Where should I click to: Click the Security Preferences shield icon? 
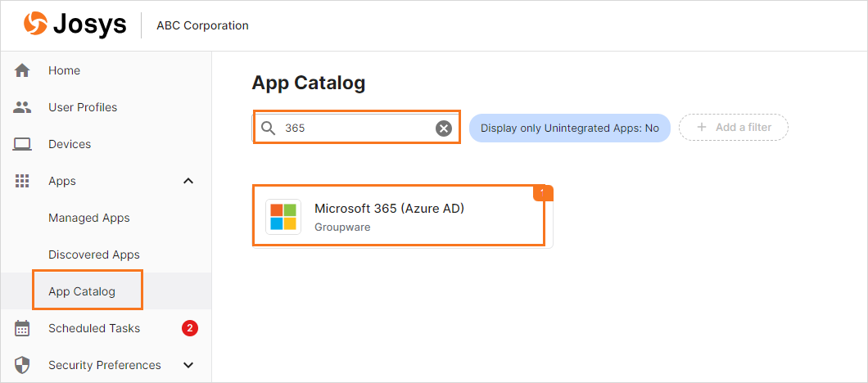22,365
